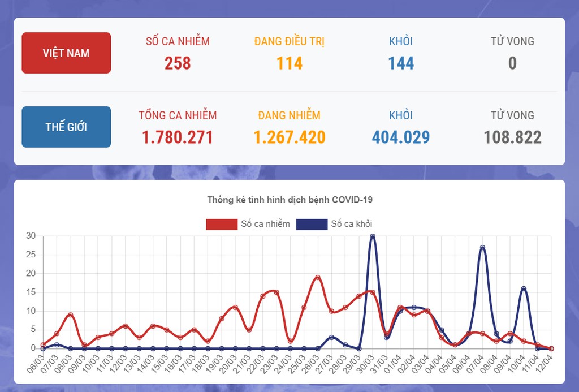579x392 pixels.
Task: Click the dark blue legend color box
Action: click(312, 224)
